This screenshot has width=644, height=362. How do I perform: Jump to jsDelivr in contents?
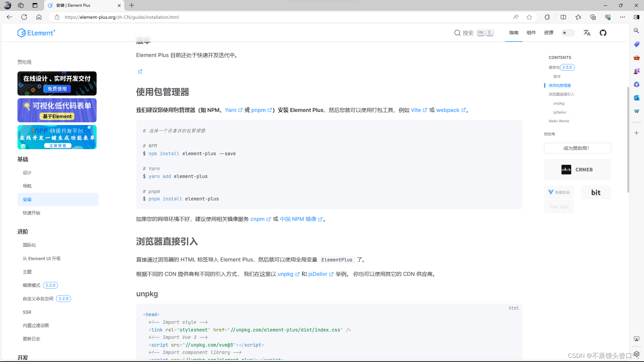(560, 112)
